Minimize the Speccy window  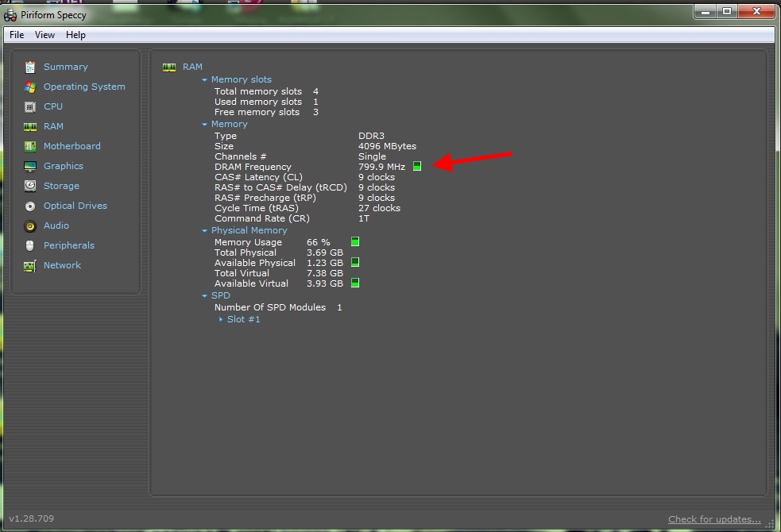point(706,11)
